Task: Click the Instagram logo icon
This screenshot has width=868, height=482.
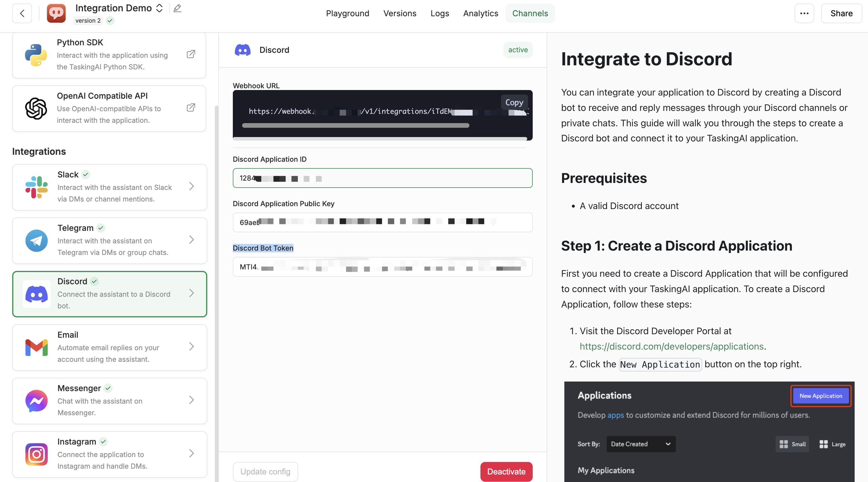Action: tap(36, 454)
